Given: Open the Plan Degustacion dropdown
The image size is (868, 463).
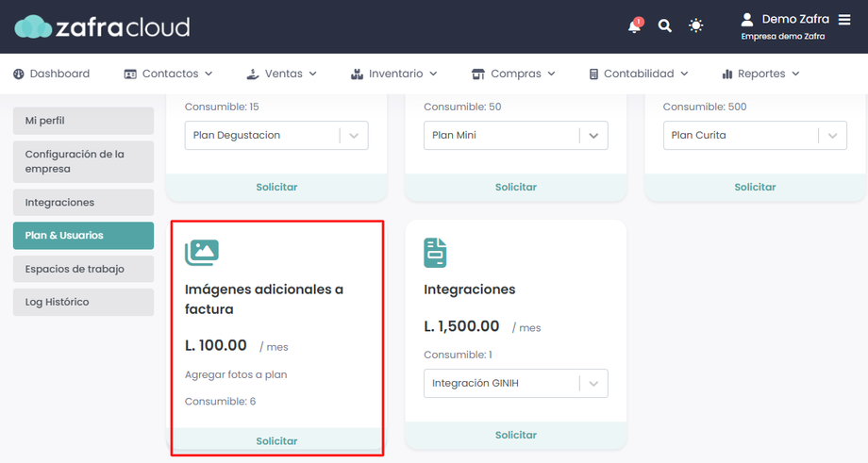Looking at the screenshot, I should point(276,136).
